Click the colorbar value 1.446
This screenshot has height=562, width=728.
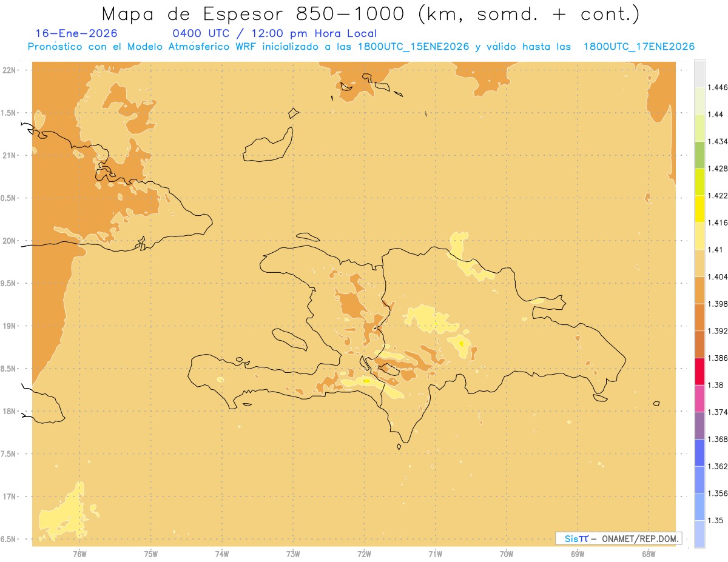coord(719,87)
